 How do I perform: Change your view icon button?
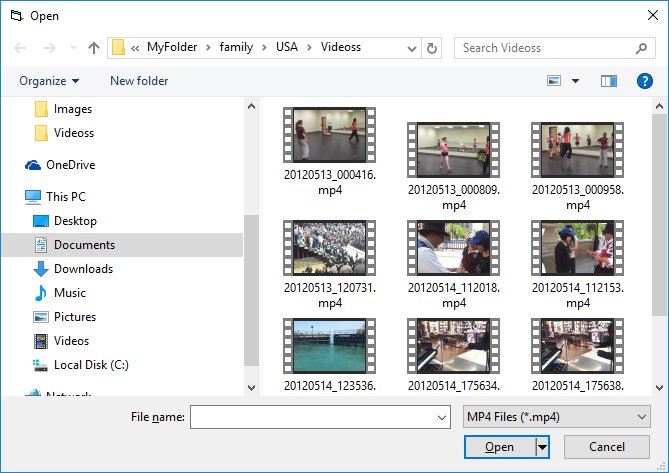[x=554, y=81]
